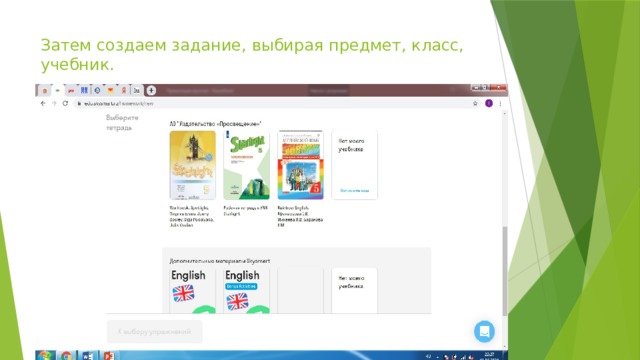This screenshot has height=360, width=640.
Task: Click the 'Выберите тетрадь' label
Action: click(122, 122)
